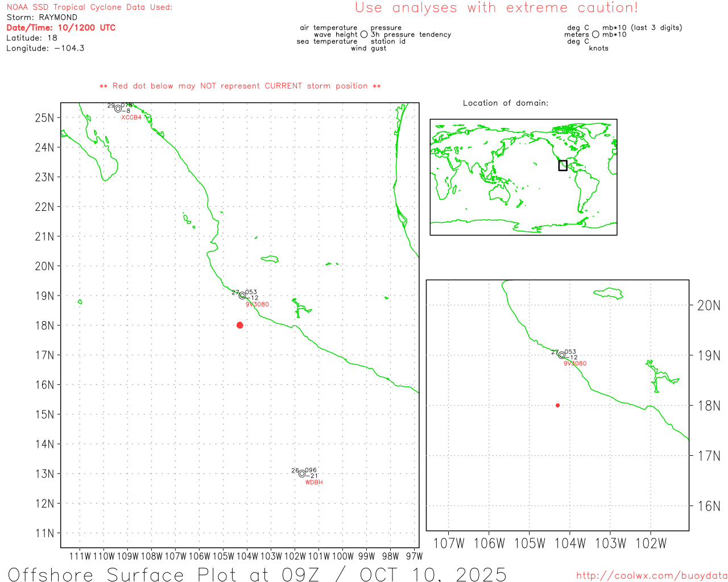Click the "wind gust" legend text

coord(369,48)
